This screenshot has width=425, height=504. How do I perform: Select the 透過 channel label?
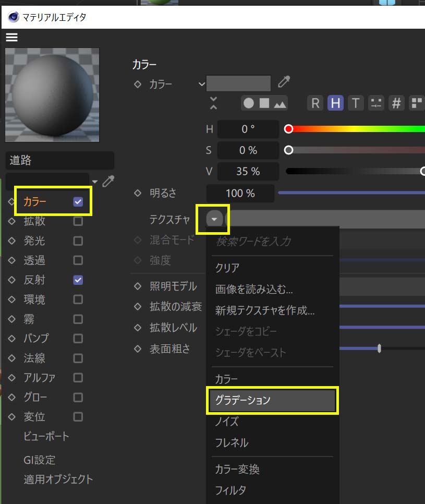pyautogui.click(x=34, y=260)
